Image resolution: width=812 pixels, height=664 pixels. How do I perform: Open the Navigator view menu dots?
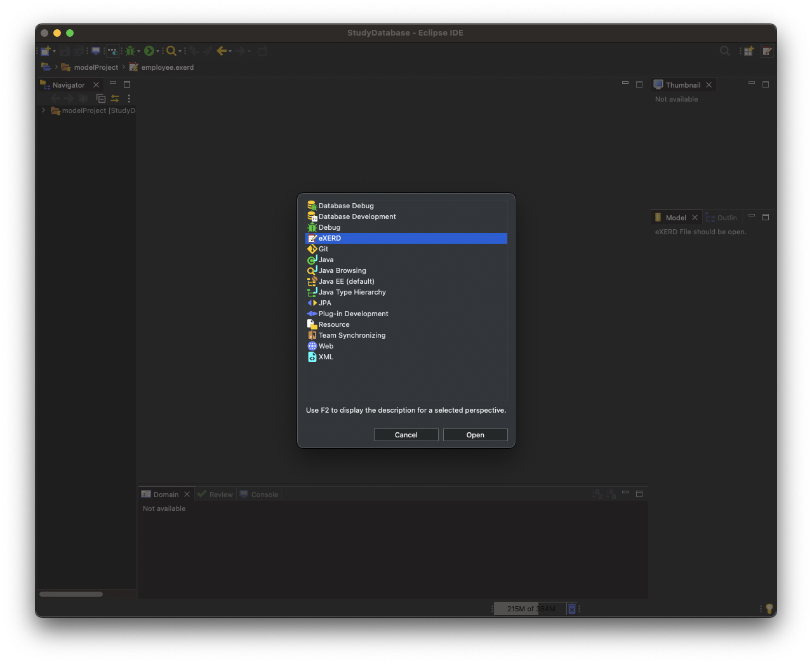click(129, 98)
